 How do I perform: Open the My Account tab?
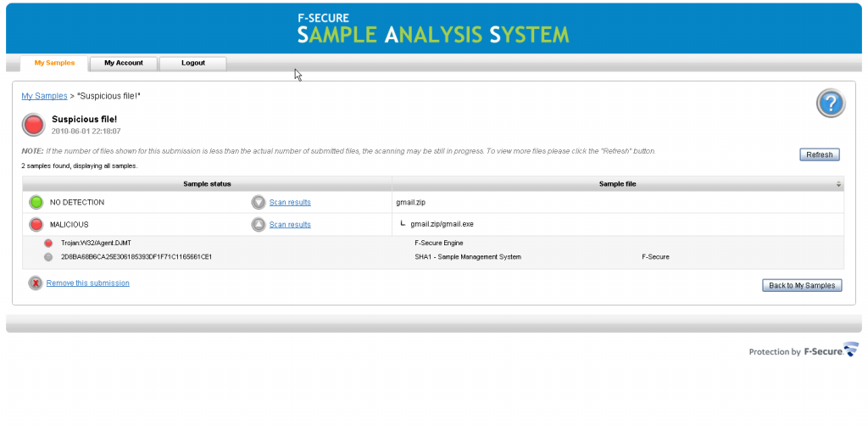[124, 63]
